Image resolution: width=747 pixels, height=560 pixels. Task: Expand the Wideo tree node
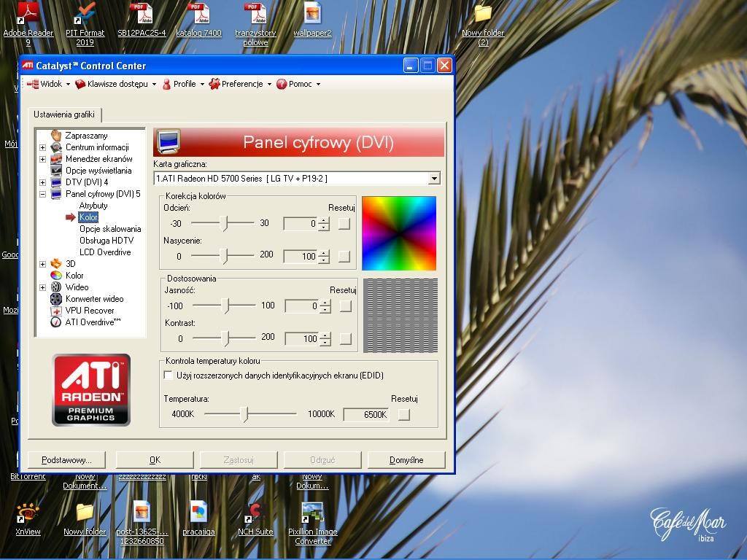coord(42,287)
